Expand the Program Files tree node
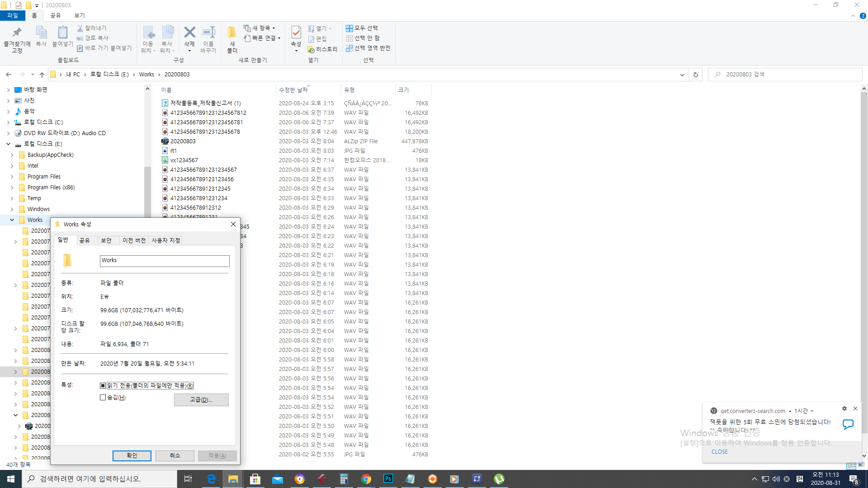This screenshot has height=488, width=868. (12, 177)
